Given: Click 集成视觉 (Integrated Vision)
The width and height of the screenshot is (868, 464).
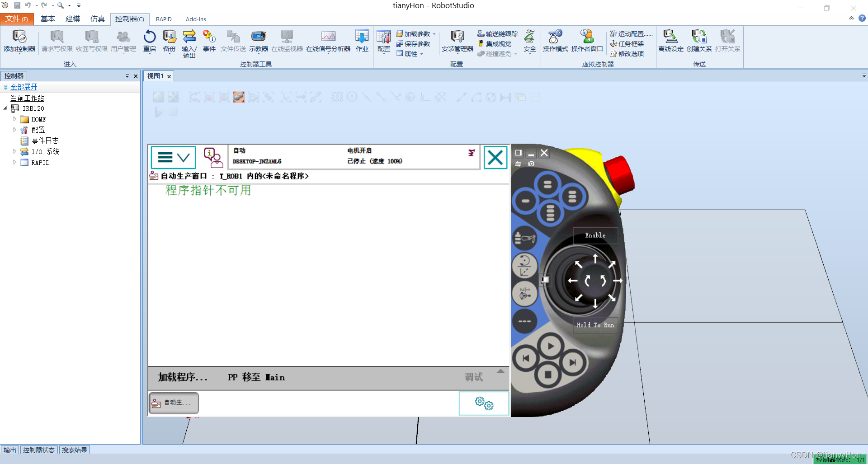Looking at the screenshot, I should pos(495,44).
